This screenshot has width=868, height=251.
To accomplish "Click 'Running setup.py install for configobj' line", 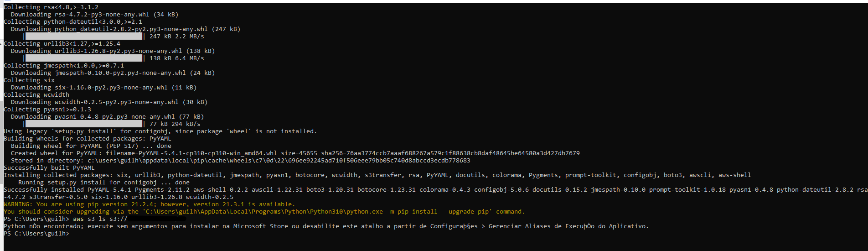I will click(x=104, y=182).
